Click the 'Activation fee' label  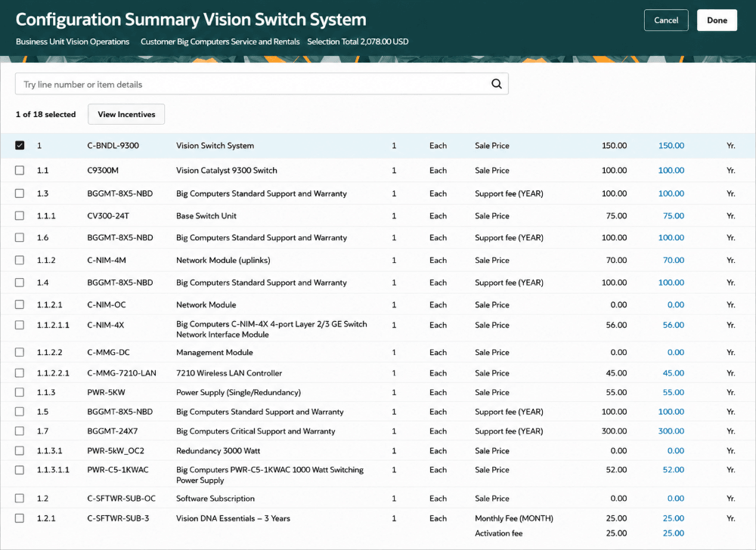pos(498,533)
